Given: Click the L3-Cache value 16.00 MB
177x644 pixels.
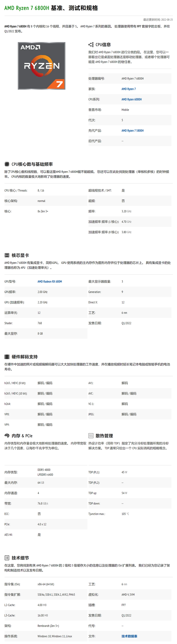Looking at the screenshot, I should pos(43,616).
